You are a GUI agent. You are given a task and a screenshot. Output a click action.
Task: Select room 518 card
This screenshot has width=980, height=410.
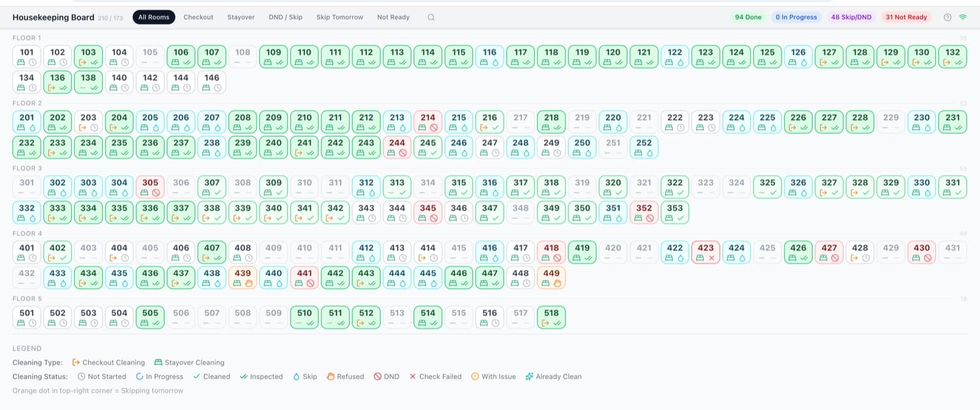pyautogui.click(x=551, y=317)
